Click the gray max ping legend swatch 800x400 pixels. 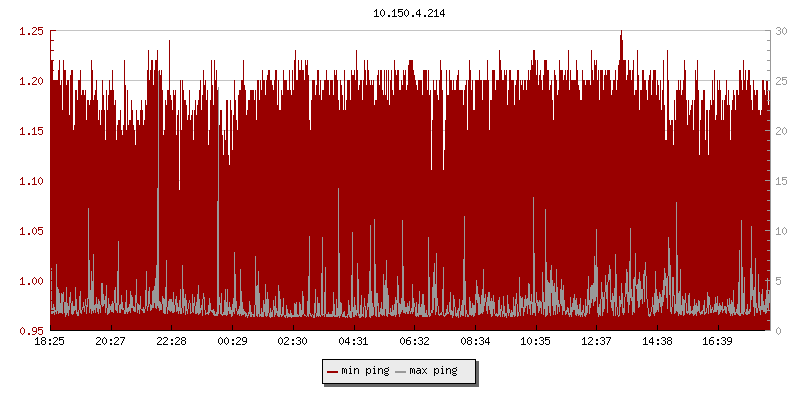click(x=400, y=371)
